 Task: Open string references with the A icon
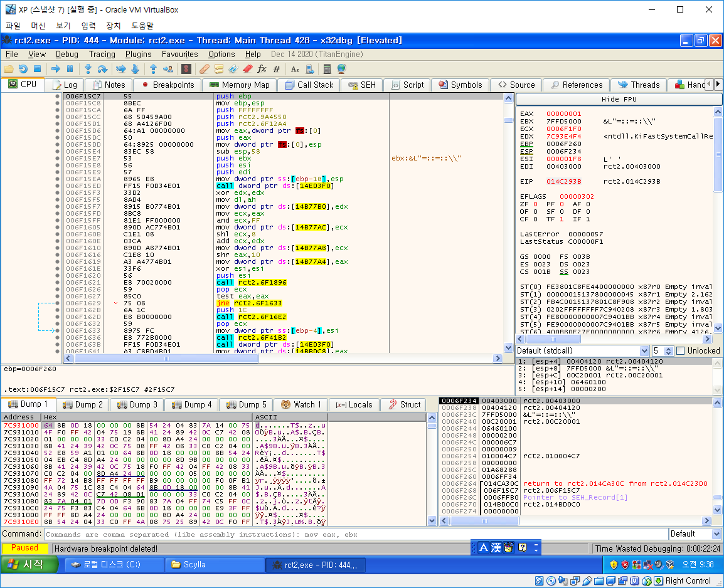pos(295,69)
